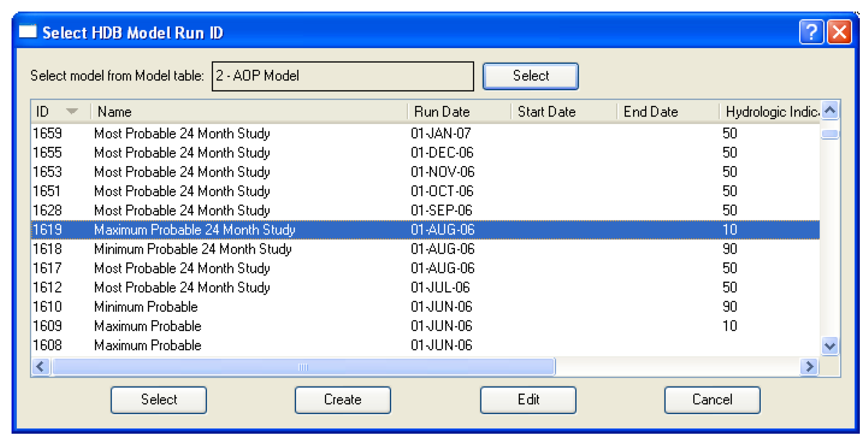Click the window icon in the title bar

coord(27,32)
